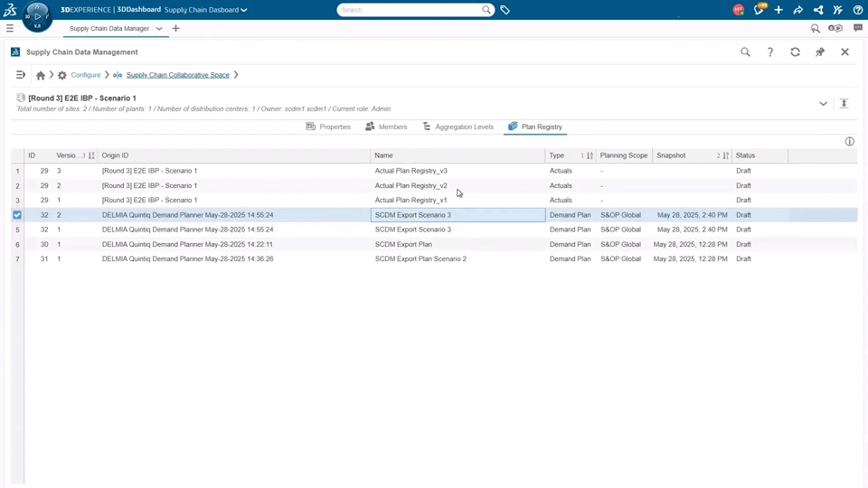Click origin ID ending 14:22:11
Screen dimensions: 868x488
[x=187, y=244]
